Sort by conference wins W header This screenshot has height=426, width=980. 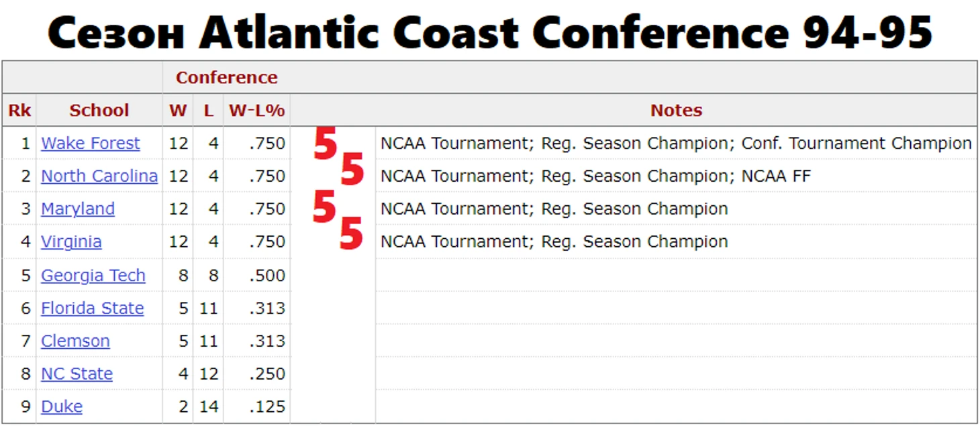(x=178, y=110)
